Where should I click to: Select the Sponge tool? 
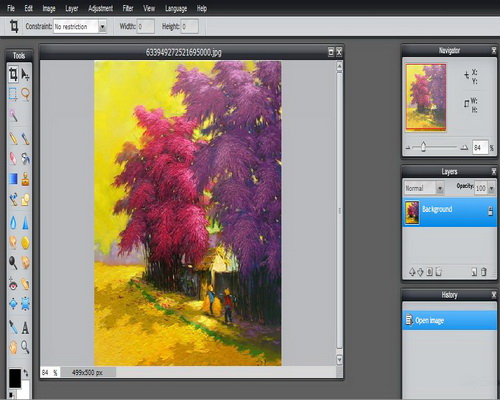tap(25, 243)
